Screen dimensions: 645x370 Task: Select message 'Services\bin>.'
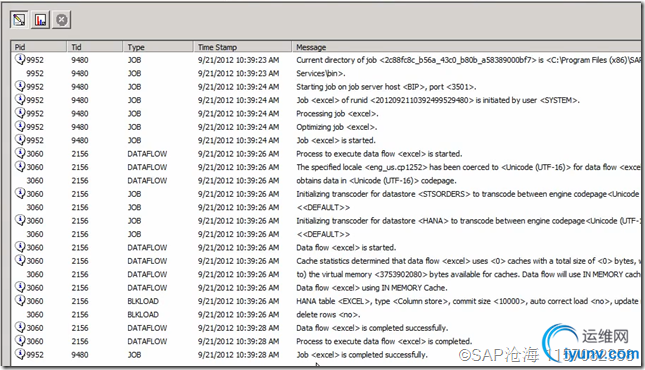click(x=321, y=73)
